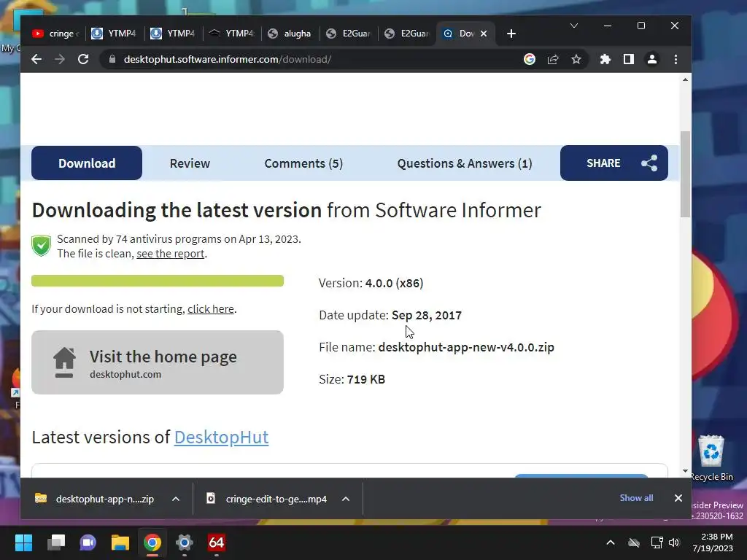Open the clock and date 2:38 PM

coord(713,542)
